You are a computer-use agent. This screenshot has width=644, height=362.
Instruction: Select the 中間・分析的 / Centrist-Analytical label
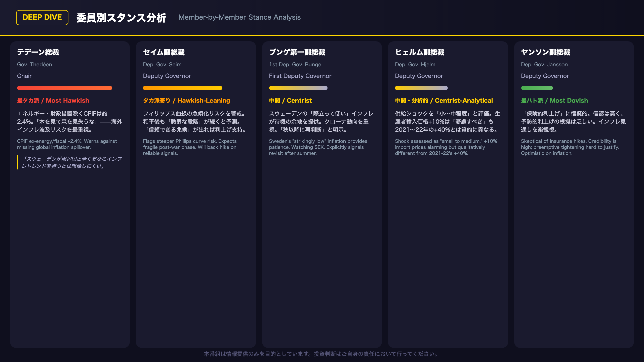pos(444,101)
